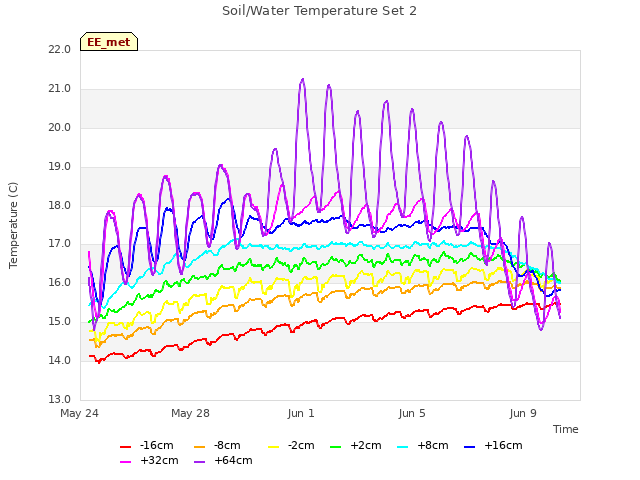Click the 19.0 y-axis tick label
The height and width of the screenshot is (480, 640).
pyautogui.click(x=59, y=167)
